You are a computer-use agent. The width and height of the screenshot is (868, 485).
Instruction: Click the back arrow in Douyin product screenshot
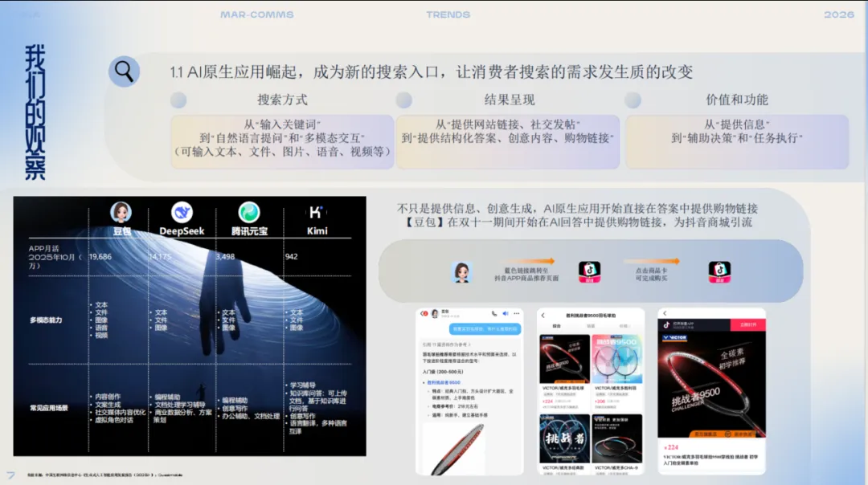665,313
